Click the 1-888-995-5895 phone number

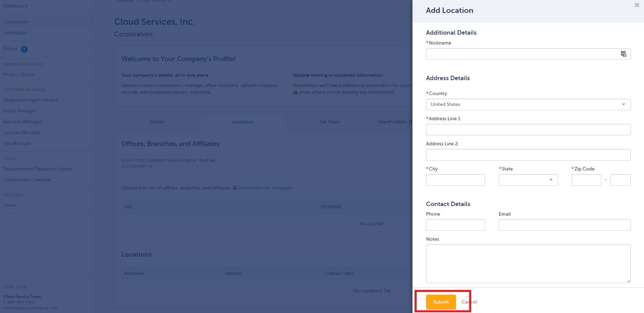pyautogui.click(x=19, y=302)
